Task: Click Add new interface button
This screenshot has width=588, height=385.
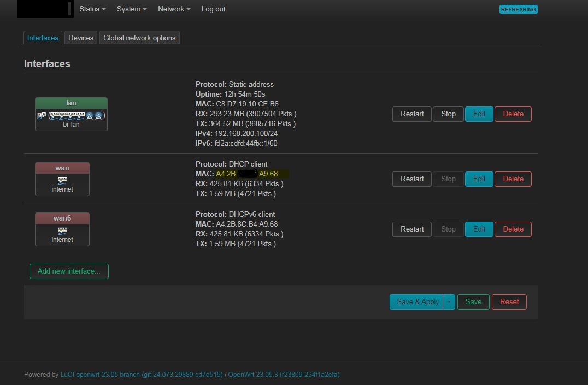Action: pos(69,271)
